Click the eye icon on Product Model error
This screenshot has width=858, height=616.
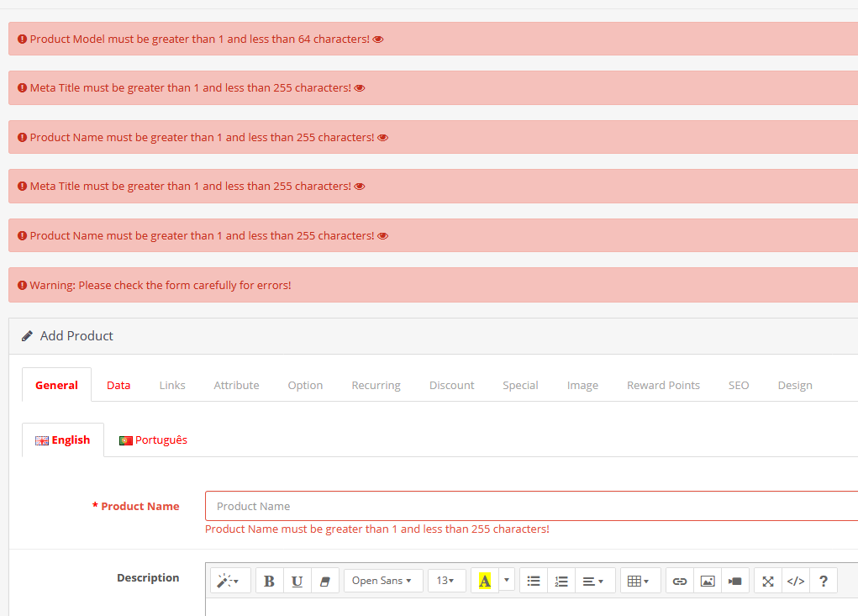378,39
